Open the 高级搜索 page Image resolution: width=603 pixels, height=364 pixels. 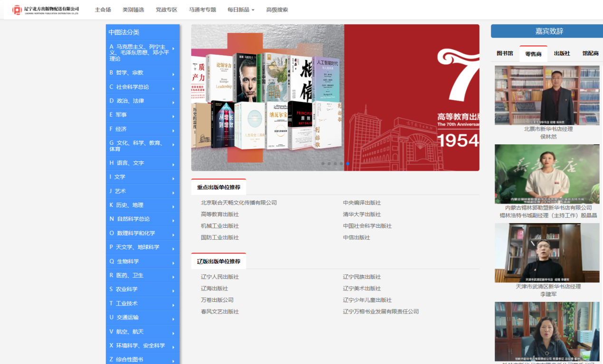tap(277, 9)
